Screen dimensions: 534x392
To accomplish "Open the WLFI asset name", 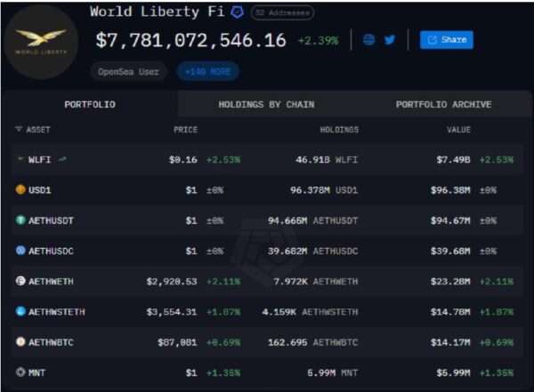I will [x=39, y=160].
